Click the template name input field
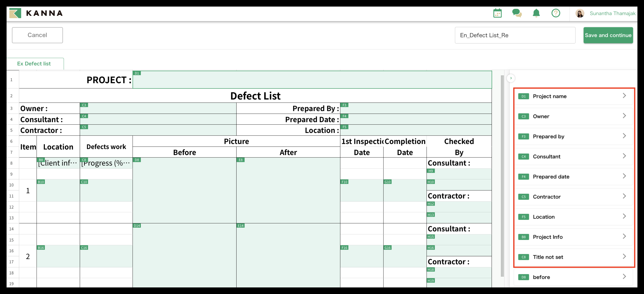 click(x=515, y=35)
